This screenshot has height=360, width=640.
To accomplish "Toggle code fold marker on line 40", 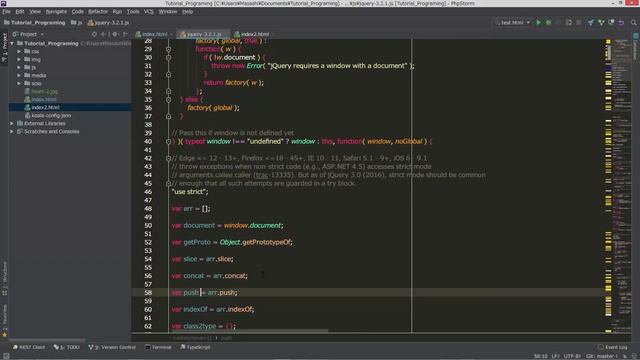I will click(x=168, y=142).
